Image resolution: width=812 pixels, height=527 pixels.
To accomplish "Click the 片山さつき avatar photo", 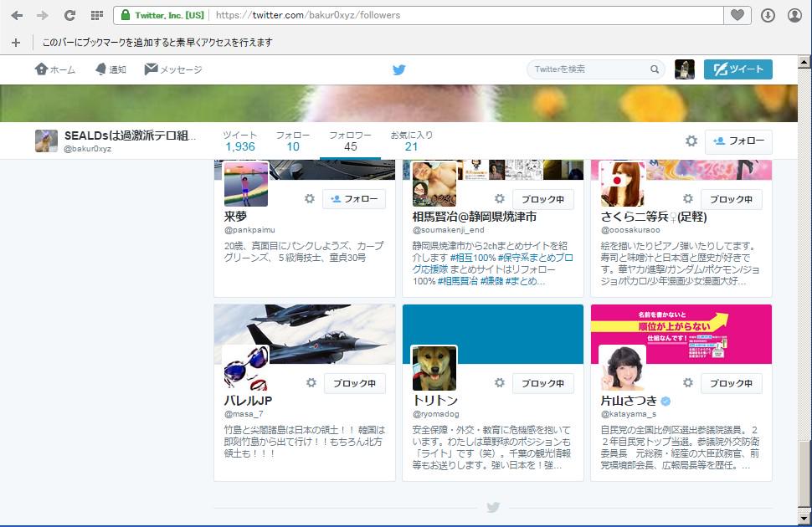I will tap(623, 368).
